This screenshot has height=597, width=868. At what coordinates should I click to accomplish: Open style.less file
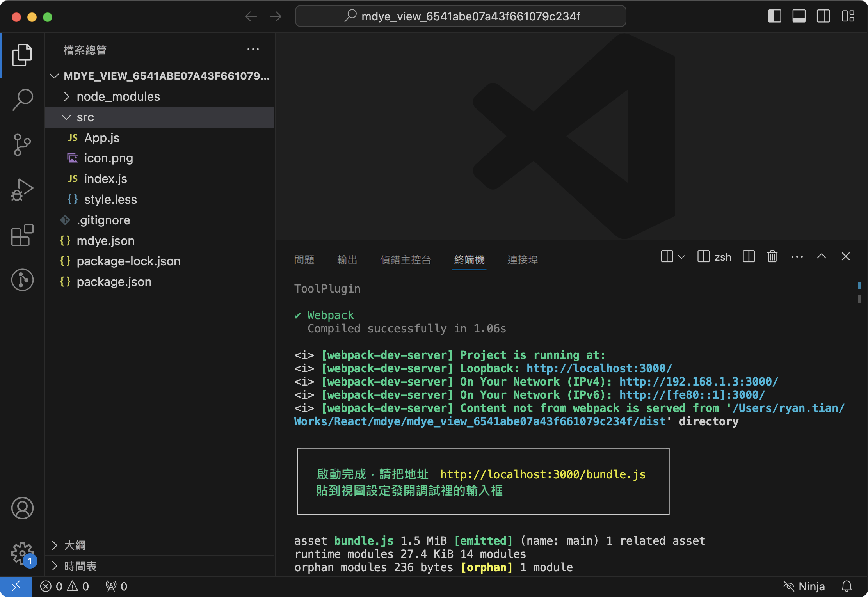pyautogui.click(x=160, y=200)
